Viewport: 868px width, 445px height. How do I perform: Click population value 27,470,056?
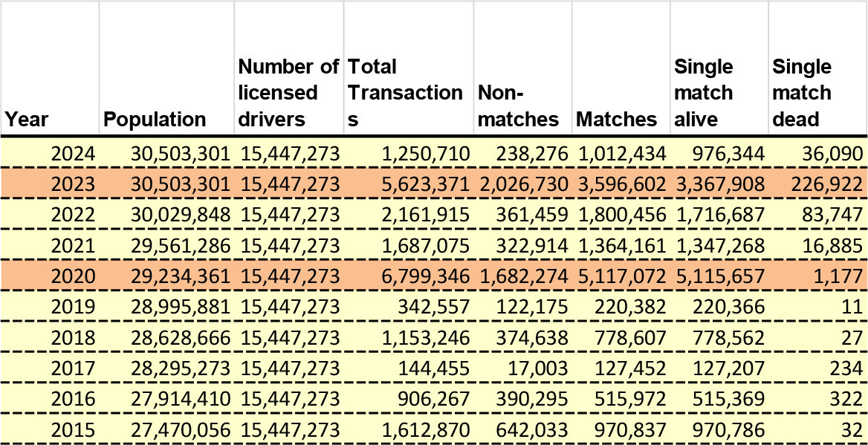[180, 429]
